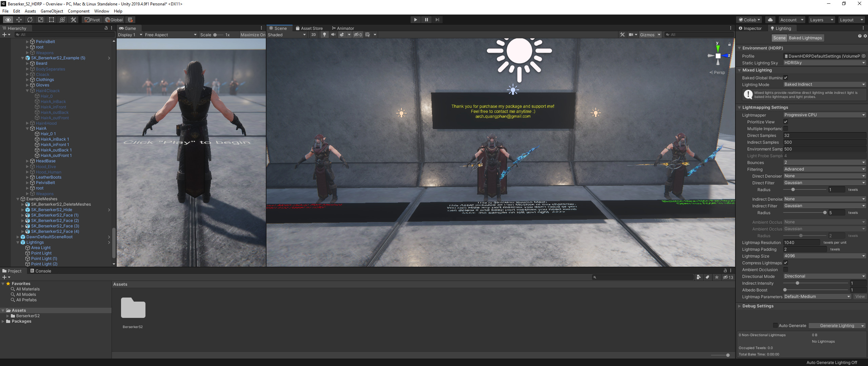Toggle grid snapping icon next to Global
Image resolution: width=868 pixels, height=366 pixels.
(x=130, y=20)
